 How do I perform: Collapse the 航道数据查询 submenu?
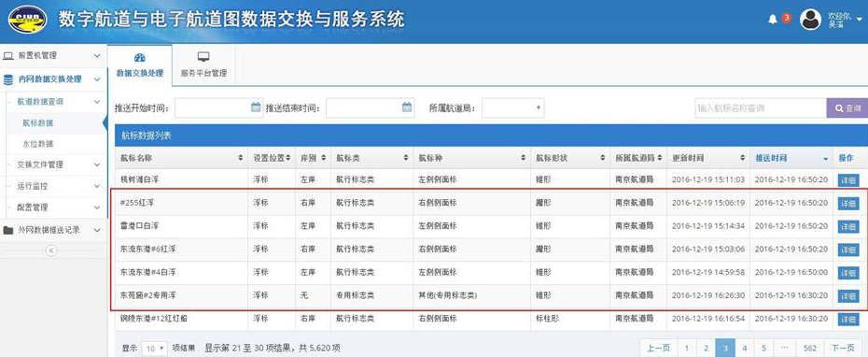click(x=97, y=102)
